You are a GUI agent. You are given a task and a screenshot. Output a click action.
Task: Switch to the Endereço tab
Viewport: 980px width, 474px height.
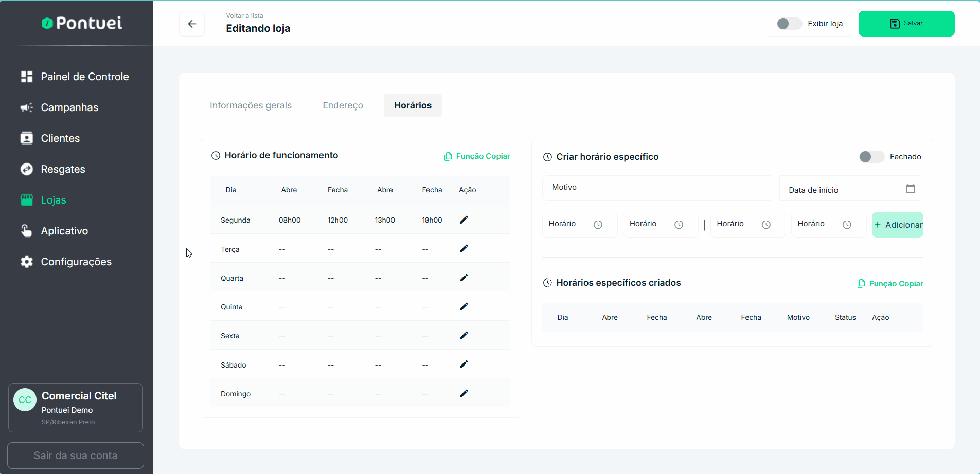pyautogui.click(x=343, y=105)
